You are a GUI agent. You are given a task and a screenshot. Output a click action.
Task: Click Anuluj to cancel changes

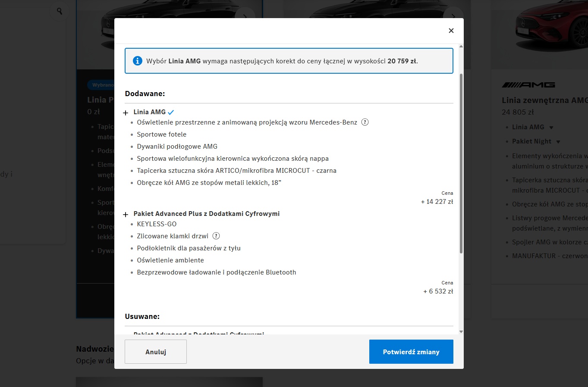click(156, 352)
